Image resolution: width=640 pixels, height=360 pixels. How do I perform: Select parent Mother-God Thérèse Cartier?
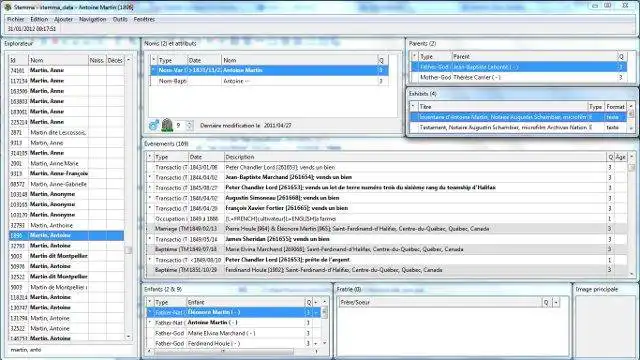[x=519, y=77]
